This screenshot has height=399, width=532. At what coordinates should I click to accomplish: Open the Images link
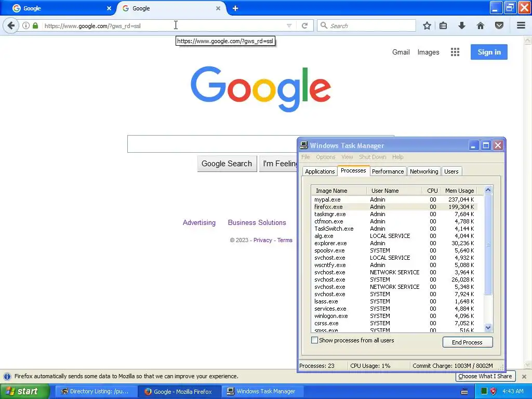[428, 52]
